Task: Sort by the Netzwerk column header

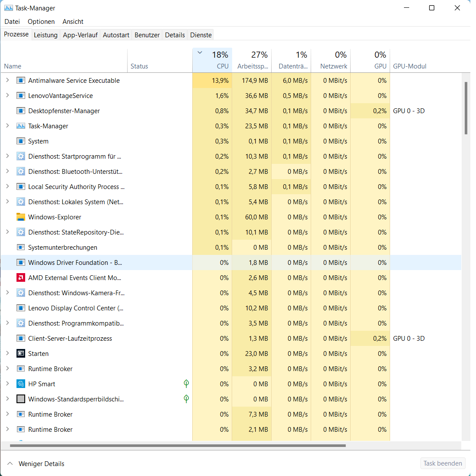Action: pos(331,60)
